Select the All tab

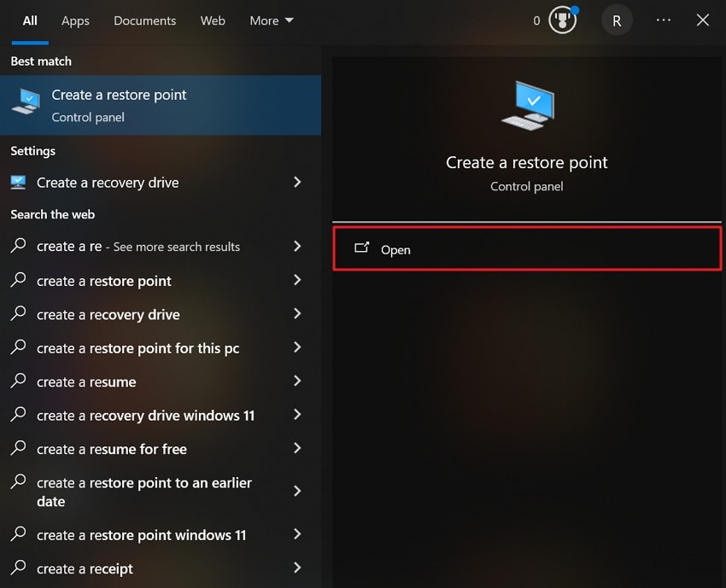click(x=30, y=20)
